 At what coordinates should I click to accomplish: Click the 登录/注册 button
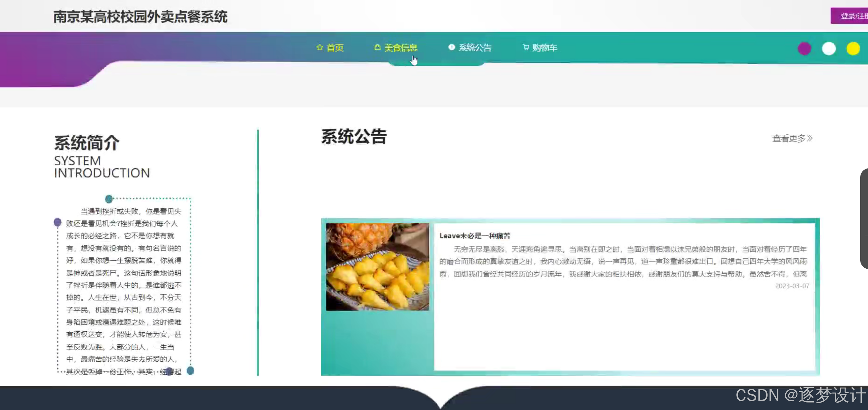pyautogui.click(x=851, y=16)
